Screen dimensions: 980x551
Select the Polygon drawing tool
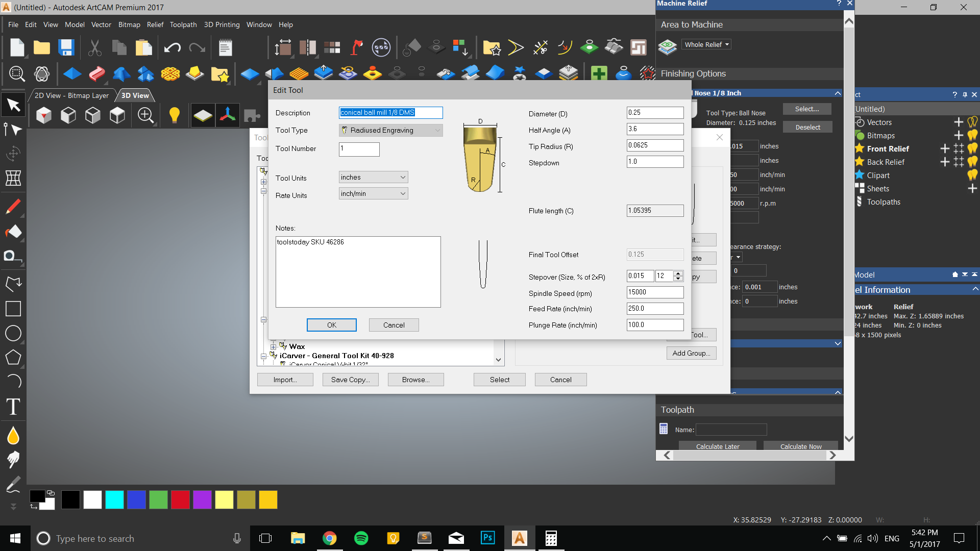pyautogui.click(x=13, y=358)
